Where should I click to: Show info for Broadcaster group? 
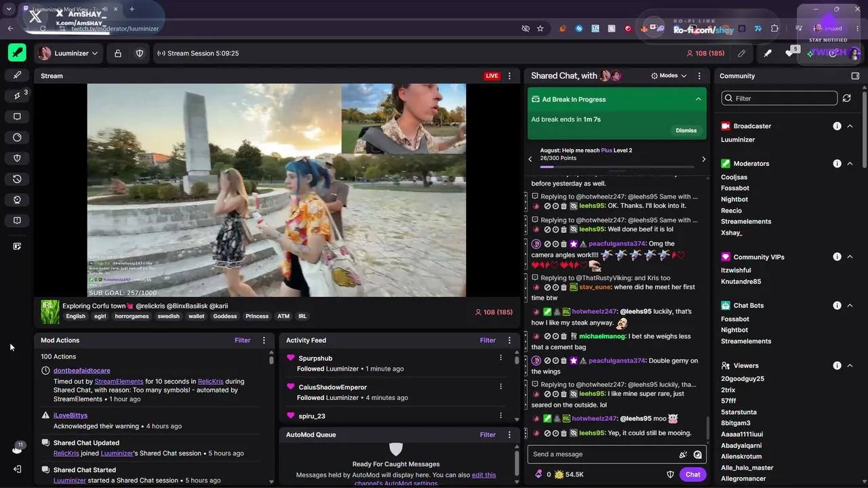coord(837,126)
